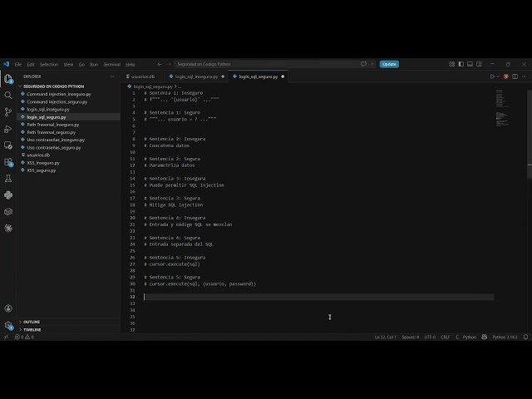Click Spaces: 4 indentation setting
This screenshot has width=532, height=399.
(410, 337)
